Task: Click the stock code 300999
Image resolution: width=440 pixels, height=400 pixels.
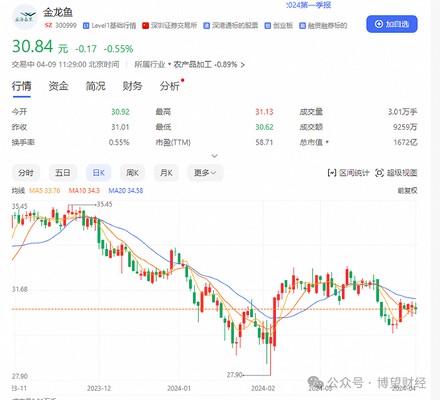Action: tap(66, 25)
